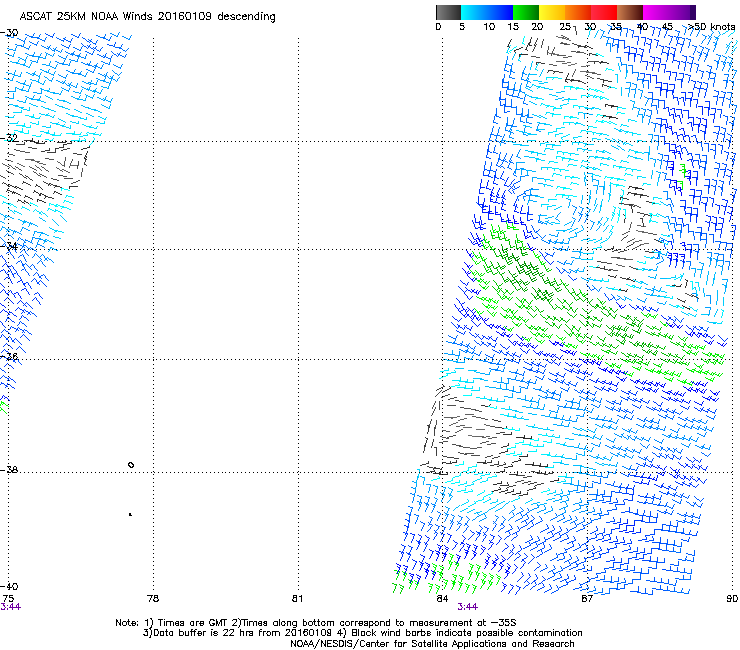The width and height of the screenshot is (740, 650).
Task: Select the "15" legend scale label
Action: tap(513, 27)
